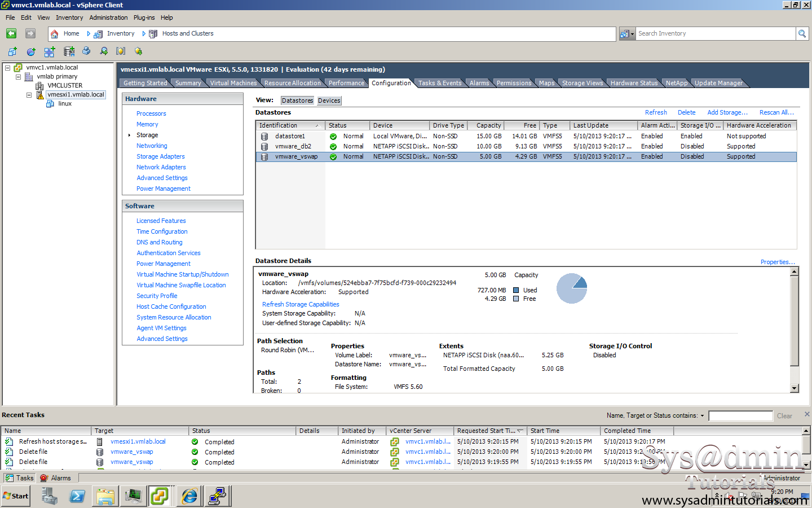
Task: Click the capacity pie chart
Action: (x=572, y=288)
